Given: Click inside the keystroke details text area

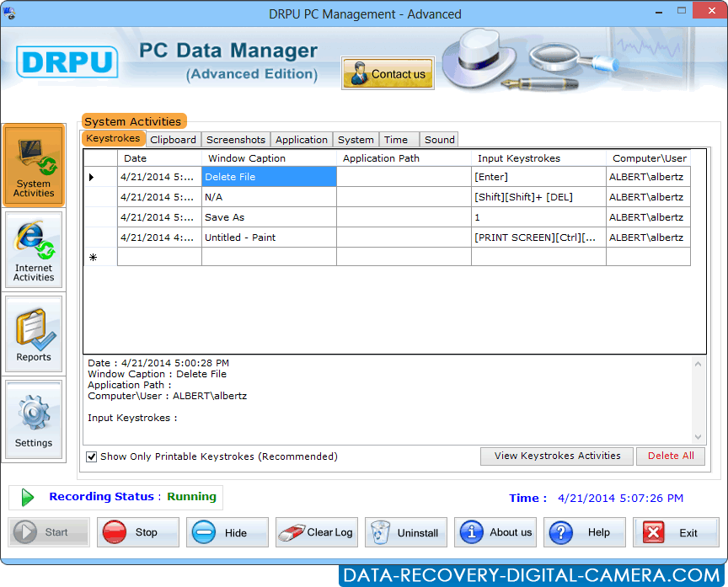Looking at the screenshot, I should coord(388,400).
